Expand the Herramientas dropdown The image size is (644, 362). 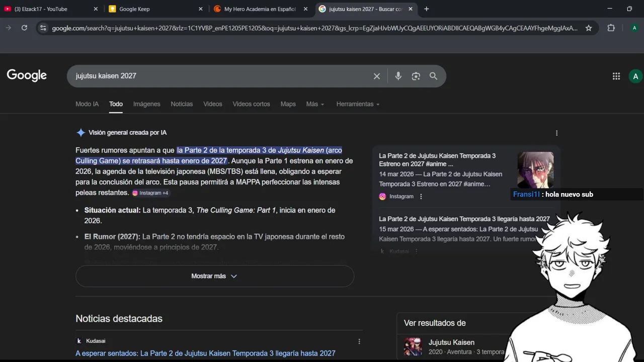click(358, 104)
